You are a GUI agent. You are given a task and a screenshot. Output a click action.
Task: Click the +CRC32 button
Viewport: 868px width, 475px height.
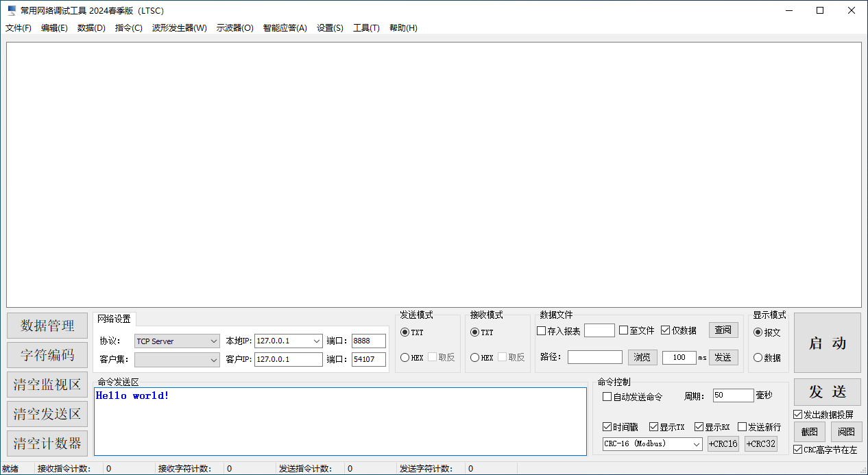(x=761, y=443)
